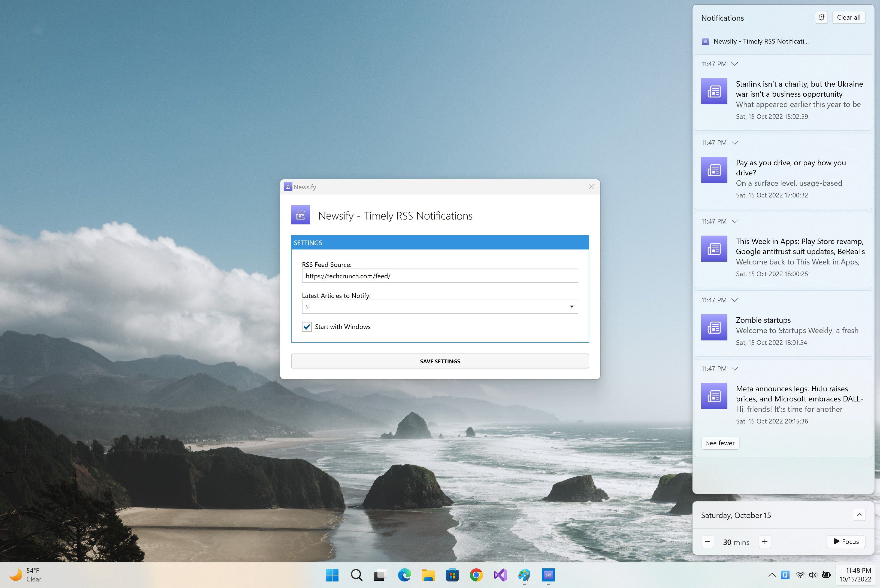Click the 'Notifications' panel title
This screenshot has width=880, height=588.
pos(722,18)
